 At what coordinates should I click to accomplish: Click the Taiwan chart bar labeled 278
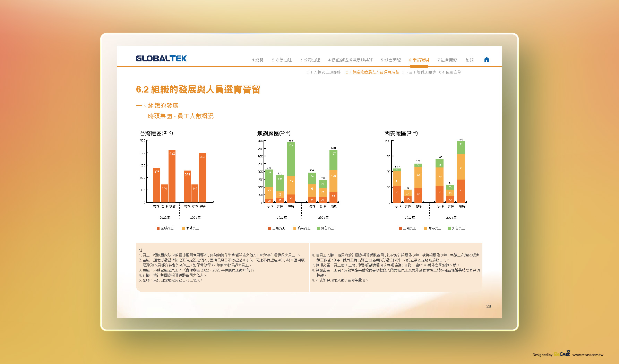click(157, 185)
